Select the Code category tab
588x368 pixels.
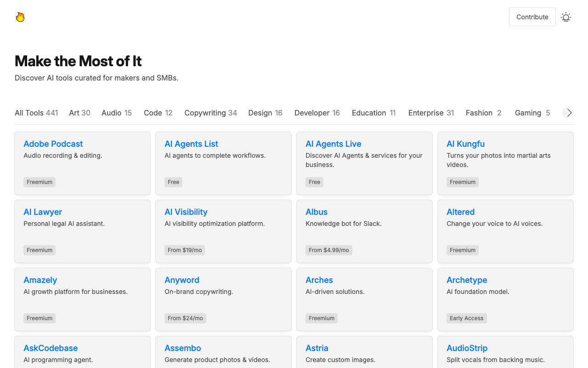pyautogui.click(x=158, y=113)
